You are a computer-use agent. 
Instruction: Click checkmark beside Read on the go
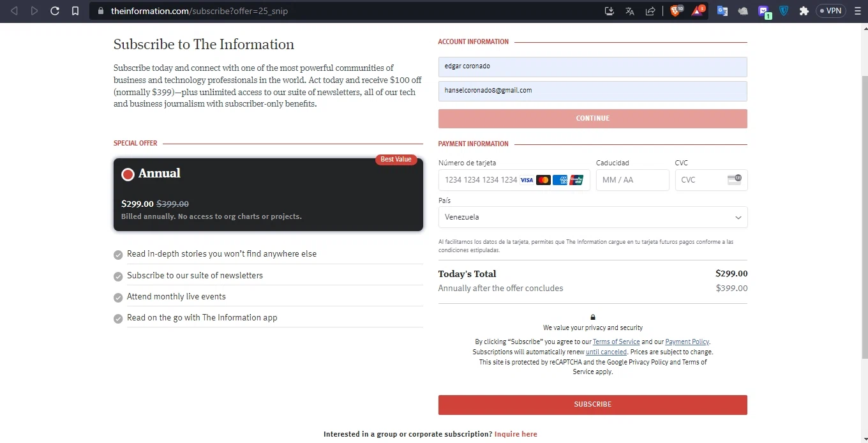(118, 319)
